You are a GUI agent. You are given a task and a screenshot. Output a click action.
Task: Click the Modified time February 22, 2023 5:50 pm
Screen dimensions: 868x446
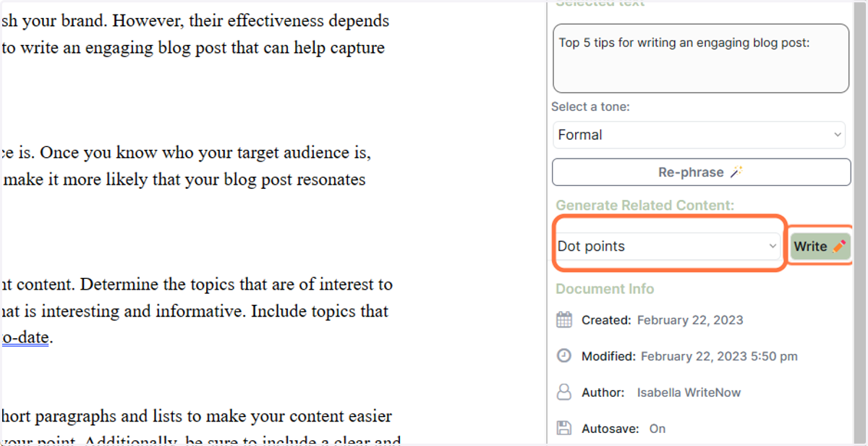pyautogui.click(x=719, y=356)
